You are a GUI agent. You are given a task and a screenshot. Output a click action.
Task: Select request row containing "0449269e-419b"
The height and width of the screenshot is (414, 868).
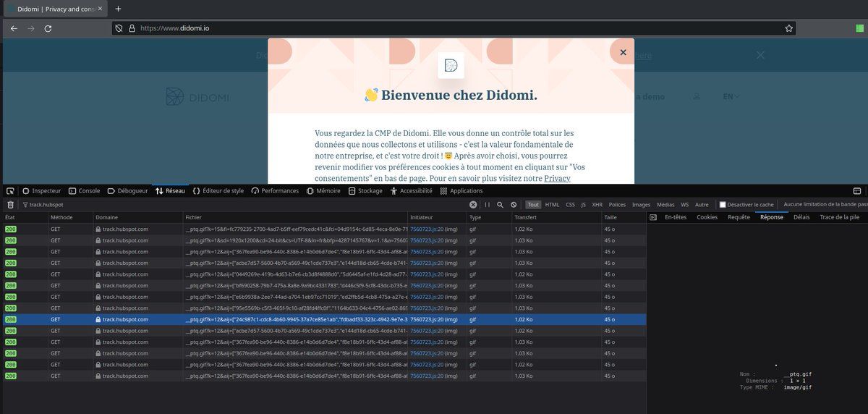coord(323,274)
